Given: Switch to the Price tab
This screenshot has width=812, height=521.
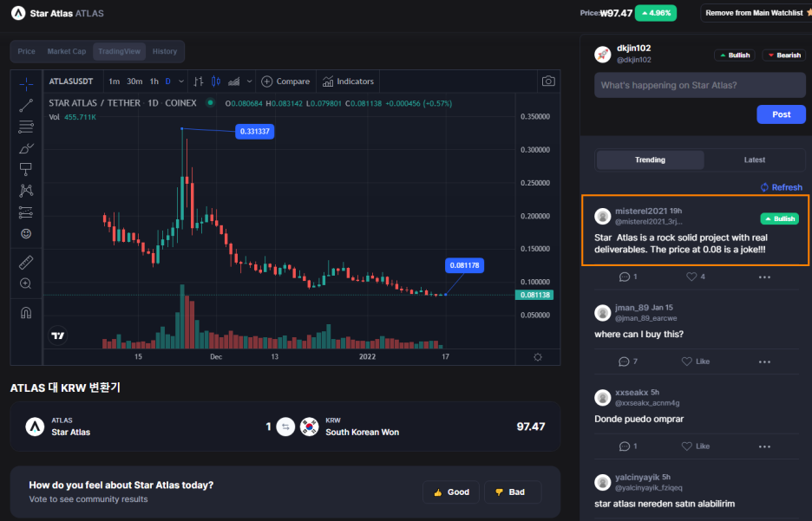Looking at the screenshot, I should click(x=26, y=51).
